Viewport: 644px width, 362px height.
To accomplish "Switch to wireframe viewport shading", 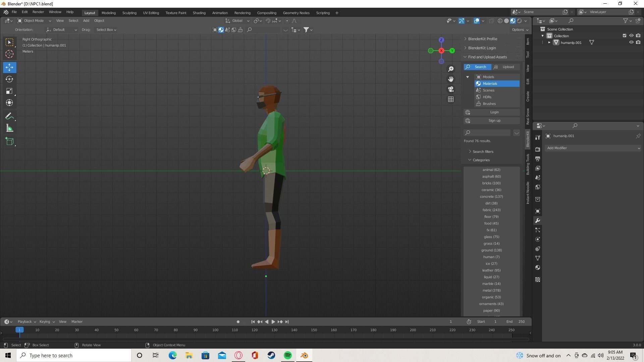I will pyautogui.click(x=500, y=21).
